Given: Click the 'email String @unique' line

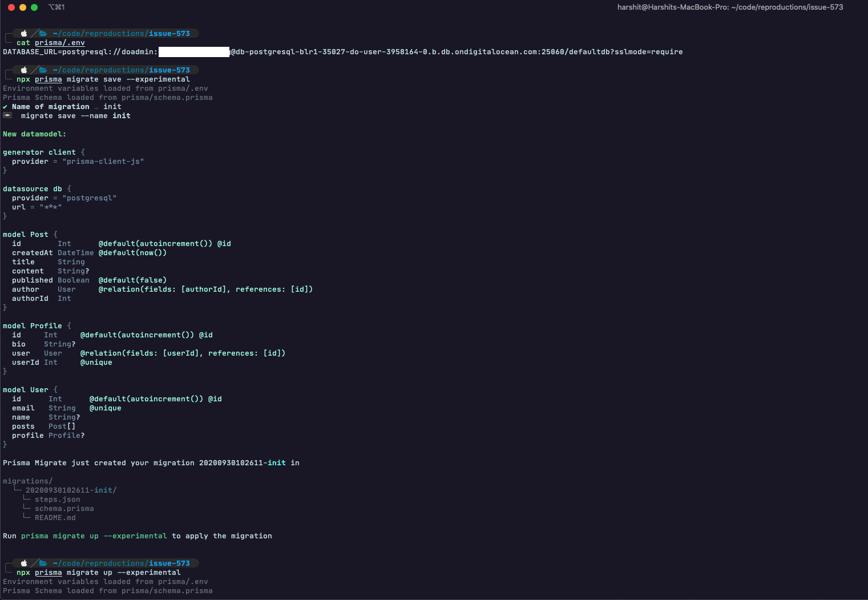Looking at the screenshot, I should point(66,408).
